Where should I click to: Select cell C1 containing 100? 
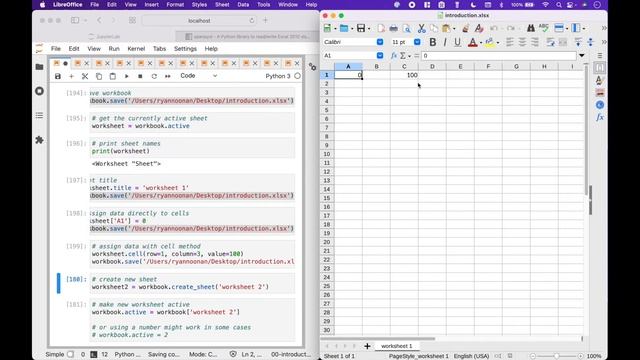pos(404,75)
